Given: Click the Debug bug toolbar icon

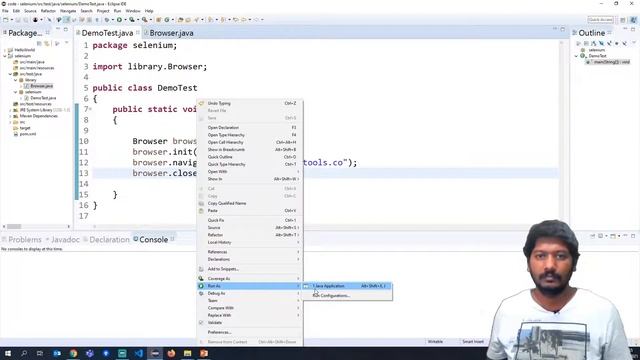Looking at the screenshot, I should [107, 20].
